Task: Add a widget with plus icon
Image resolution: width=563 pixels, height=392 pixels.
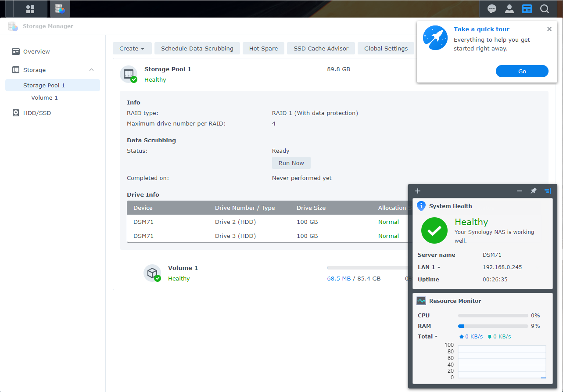Action: click(x=418, y=191)
